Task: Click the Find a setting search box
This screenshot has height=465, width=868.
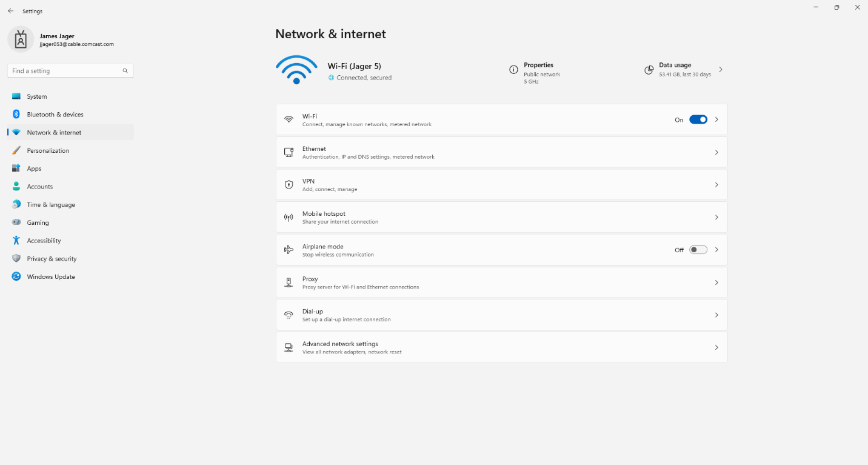Action: click(70, 71)
